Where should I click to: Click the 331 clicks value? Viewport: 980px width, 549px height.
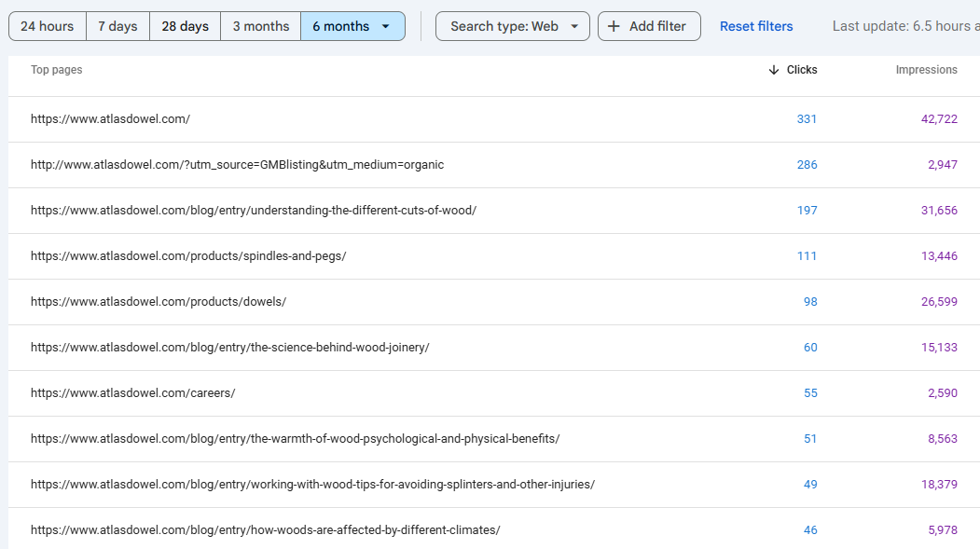(807, 119)
